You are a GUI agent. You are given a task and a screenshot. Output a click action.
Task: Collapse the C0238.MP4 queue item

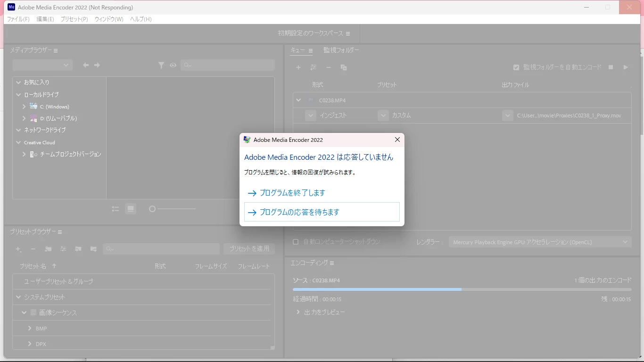tap(298, 100)
